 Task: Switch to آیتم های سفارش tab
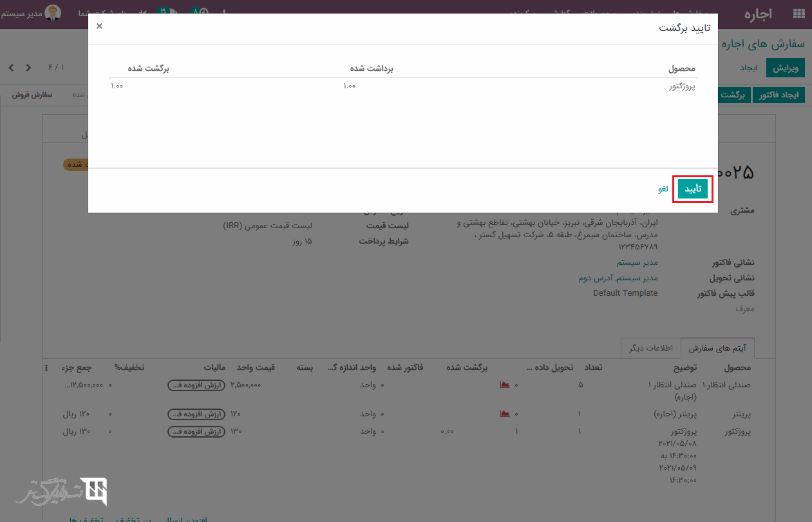click(x=717, y=348)
